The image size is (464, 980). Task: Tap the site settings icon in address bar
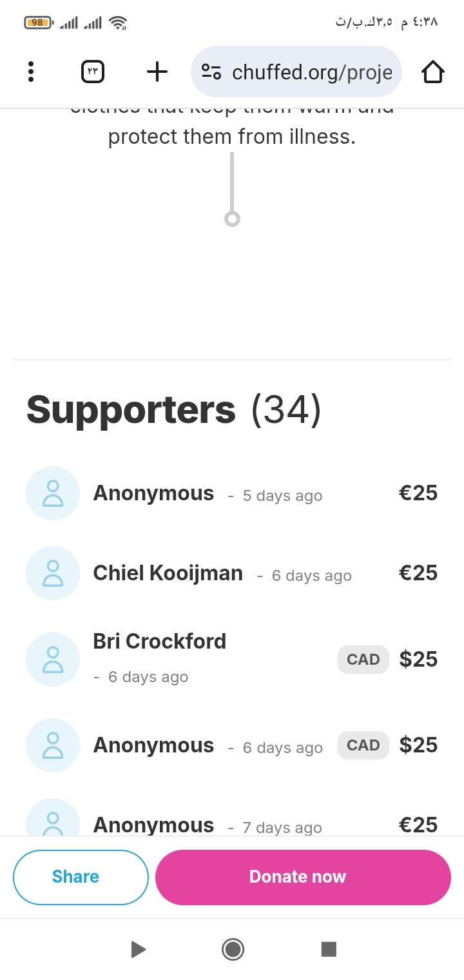[211, 72]
